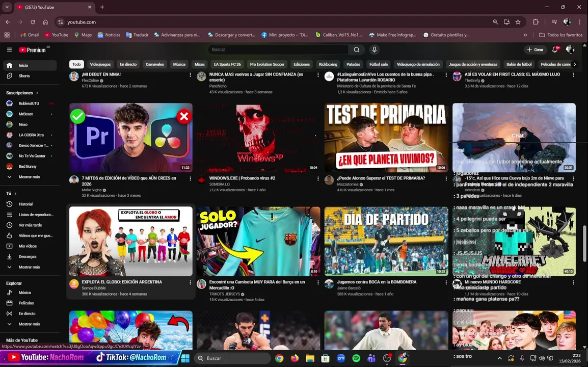Open Chrome extensions puzzle icon
The width and height of the screenshot is (588, 367).
point(536,22)
